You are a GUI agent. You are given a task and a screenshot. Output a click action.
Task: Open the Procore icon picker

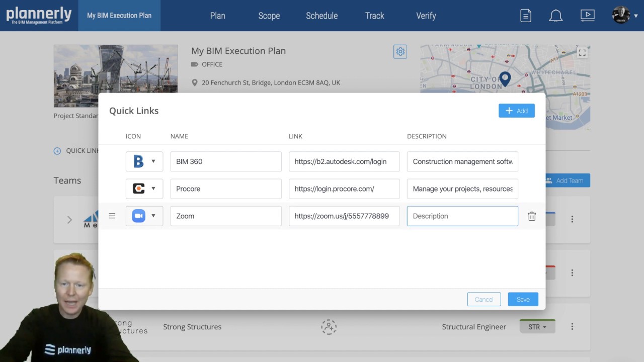pyautogui.click(x=144, y=189)
